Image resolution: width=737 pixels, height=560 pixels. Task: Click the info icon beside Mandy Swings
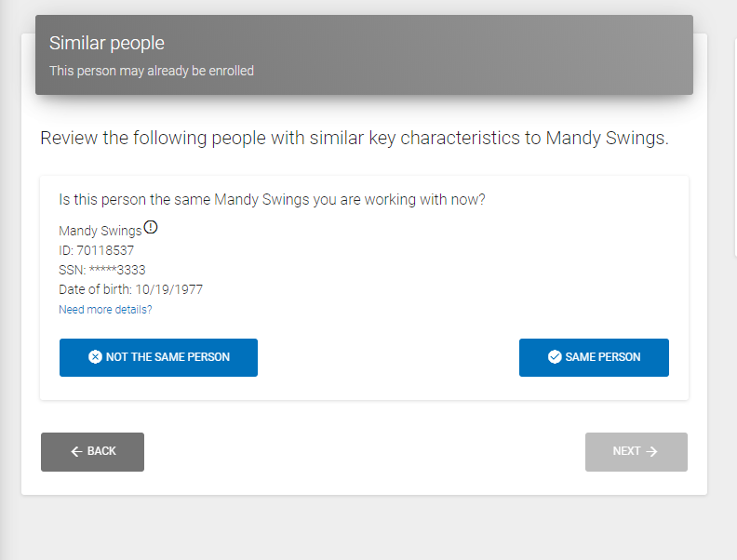click(152, 228)
